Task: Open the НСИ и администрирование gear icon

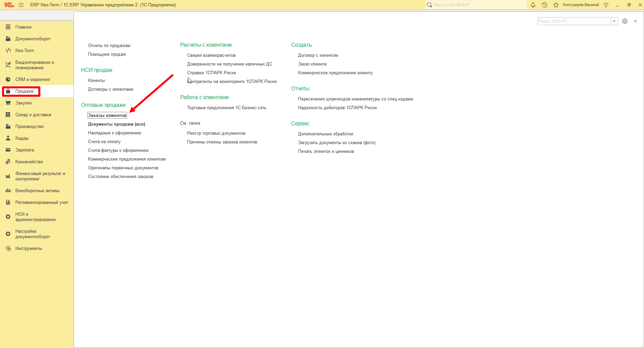Action: (8, 217)
